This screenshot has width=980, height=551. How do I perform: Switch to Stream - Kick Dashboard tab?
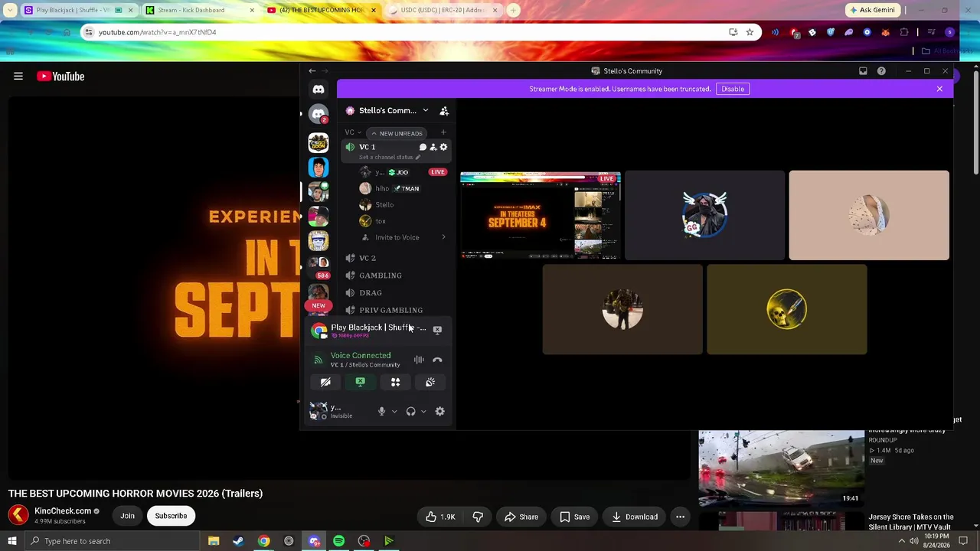199,10
